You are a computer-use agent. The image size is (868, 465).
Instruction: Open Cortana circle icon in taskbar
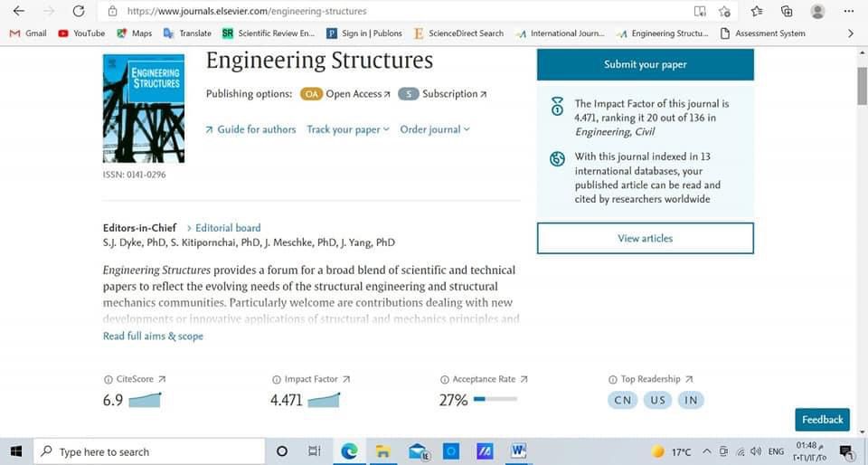(282, 451)
